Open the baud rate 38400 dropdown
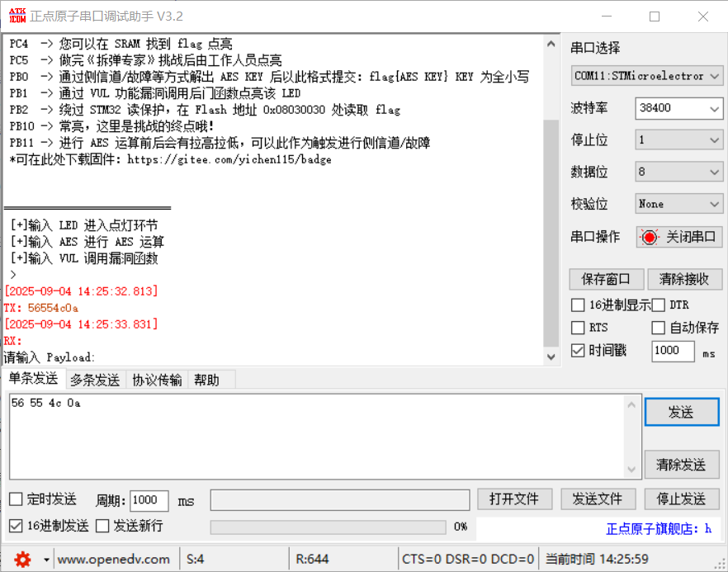Screen dimensions: 728x572 (x=678, y=108)
